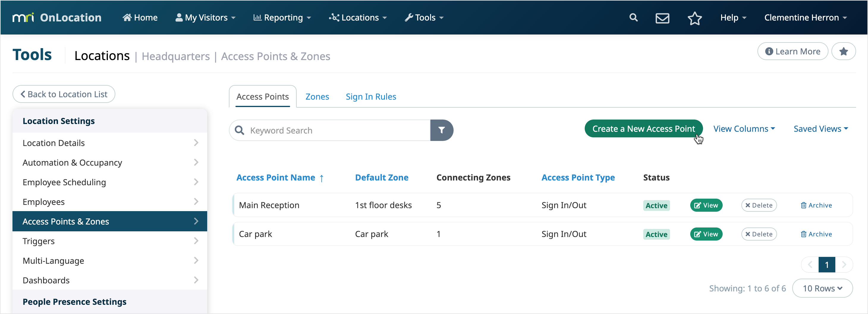Click the favorite star button beside Learn More

click(843, 51)
